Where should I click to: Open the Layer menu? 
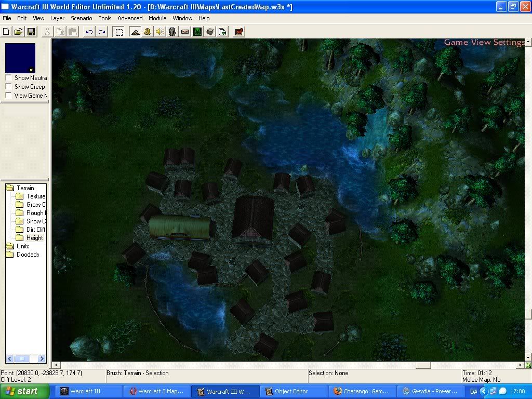[57, 18]
